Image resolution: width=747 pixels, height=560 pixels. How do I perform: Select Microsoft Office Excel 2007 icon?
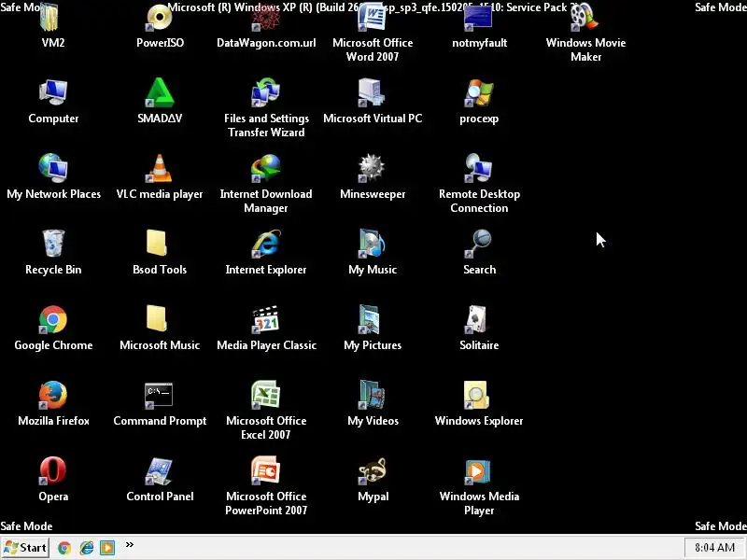pos(266,395)
